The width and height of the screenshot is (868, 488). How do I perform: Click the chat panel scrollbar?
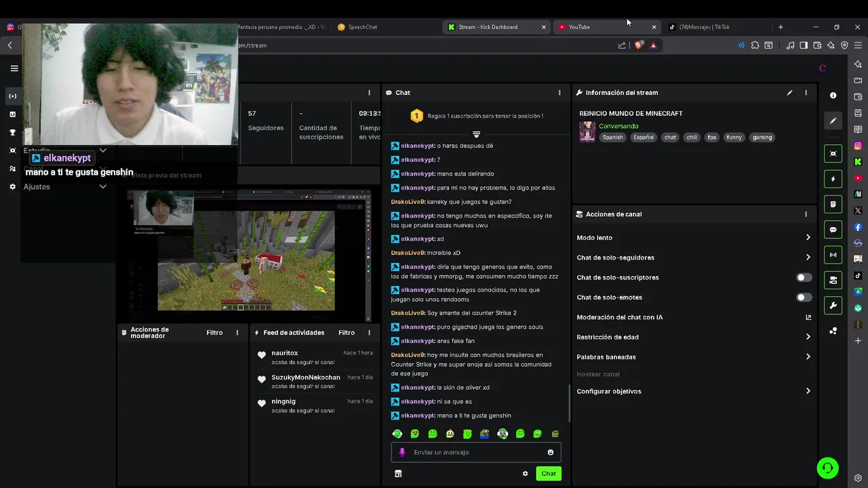569,403
